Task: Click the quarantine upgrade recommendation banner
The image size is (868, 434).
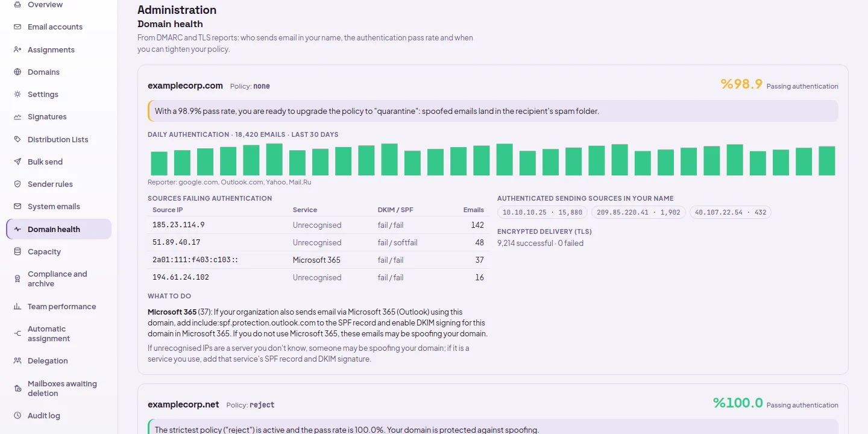Action: [493, 111]
